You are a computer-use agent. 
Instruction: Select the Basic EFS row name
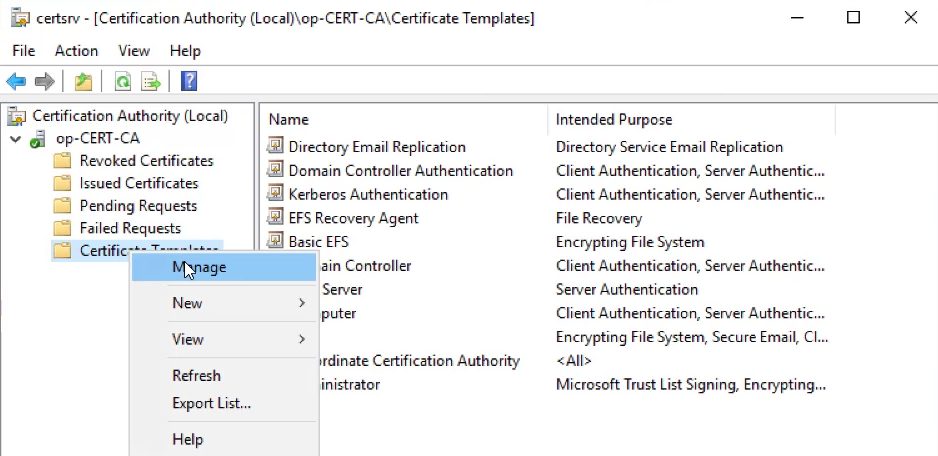coord(318,242)
